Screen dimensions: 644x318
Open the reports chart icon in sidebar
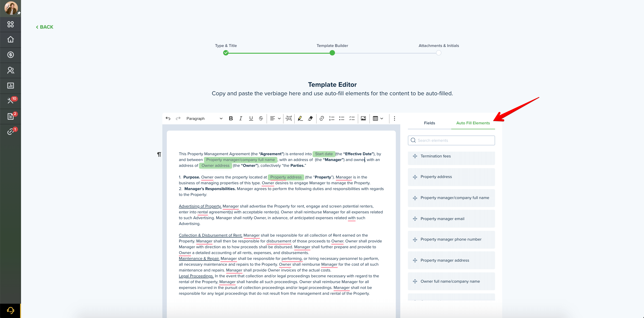(x=11, y=85)
